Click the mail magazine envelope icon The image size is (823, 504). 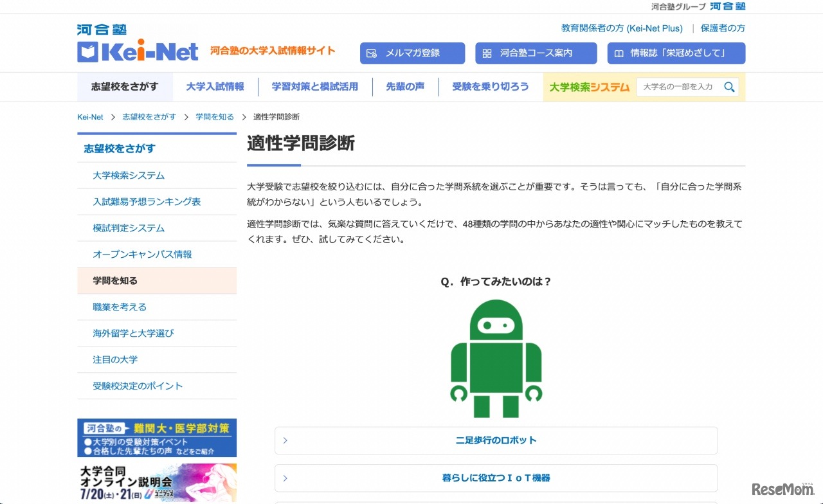coord(372,53)
